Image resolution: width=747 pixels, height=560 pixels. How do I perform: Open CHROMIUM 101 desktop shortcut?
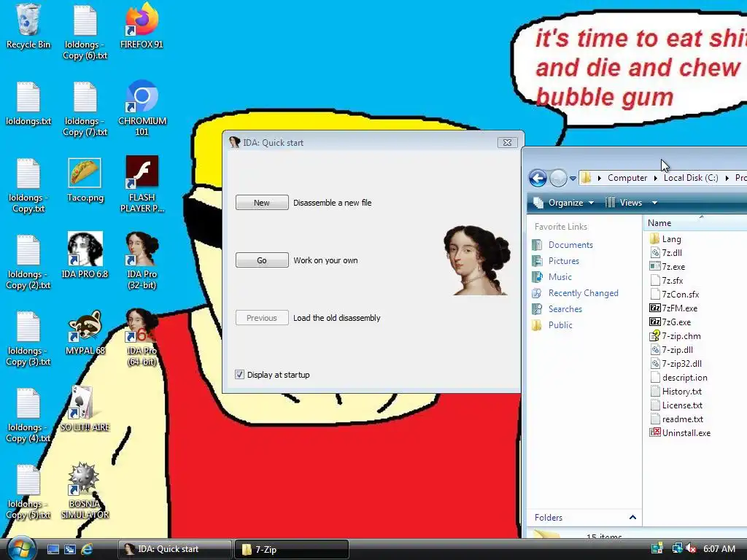pyautogui.click(x=142, y=108)
